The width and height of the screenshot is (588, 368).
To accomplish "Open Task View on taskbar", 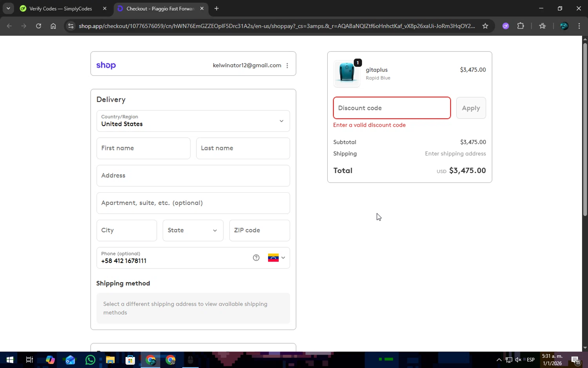I will (29, 360).
